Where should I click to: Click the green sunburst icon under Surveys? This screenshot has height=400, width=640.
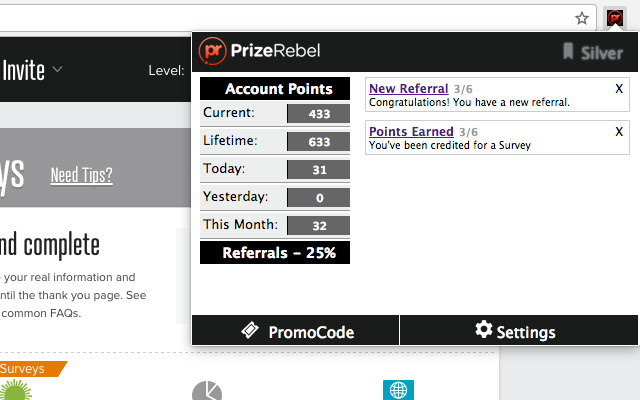tap(16, 391)
